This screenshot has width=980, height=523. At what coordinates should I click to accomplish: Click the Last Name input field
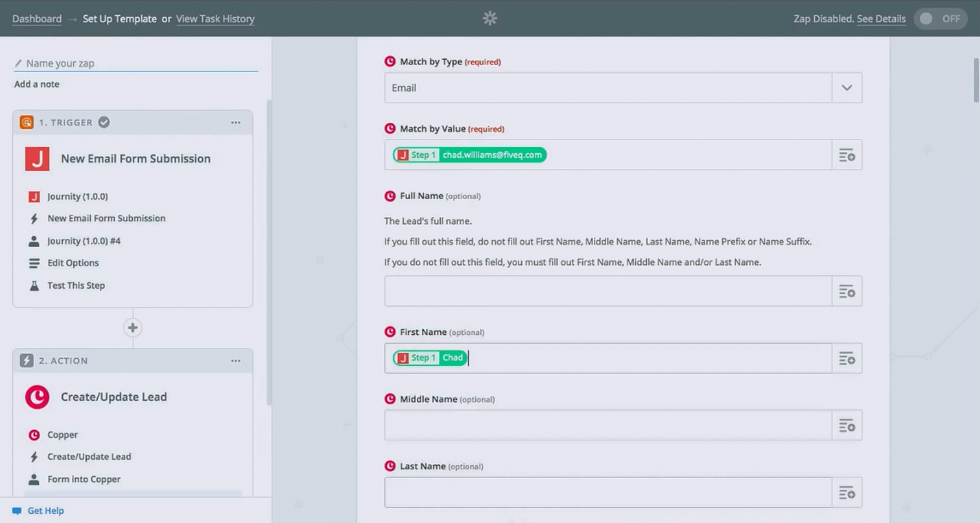click(x=608, y=492)
